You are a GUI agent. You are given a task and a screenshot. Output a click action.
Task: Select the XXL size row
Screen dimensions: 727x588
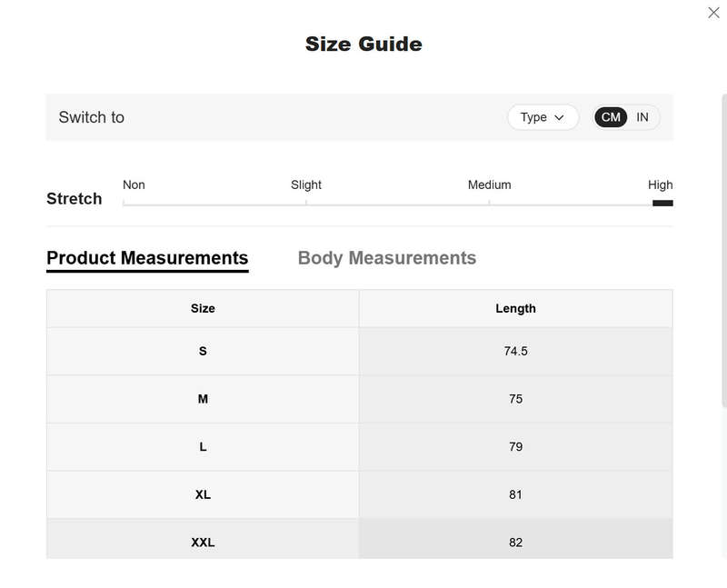(360, 539)
